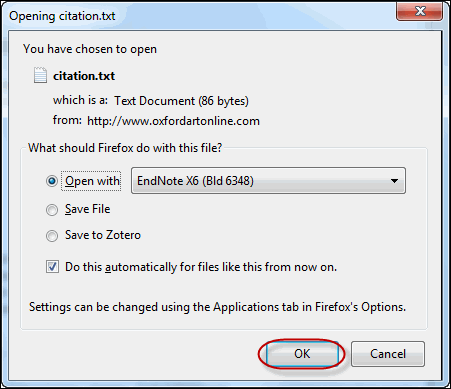Close the dialog with the red X button
Image resolution: width=451 pixels, height=389 pixels.
click(419, 11)
